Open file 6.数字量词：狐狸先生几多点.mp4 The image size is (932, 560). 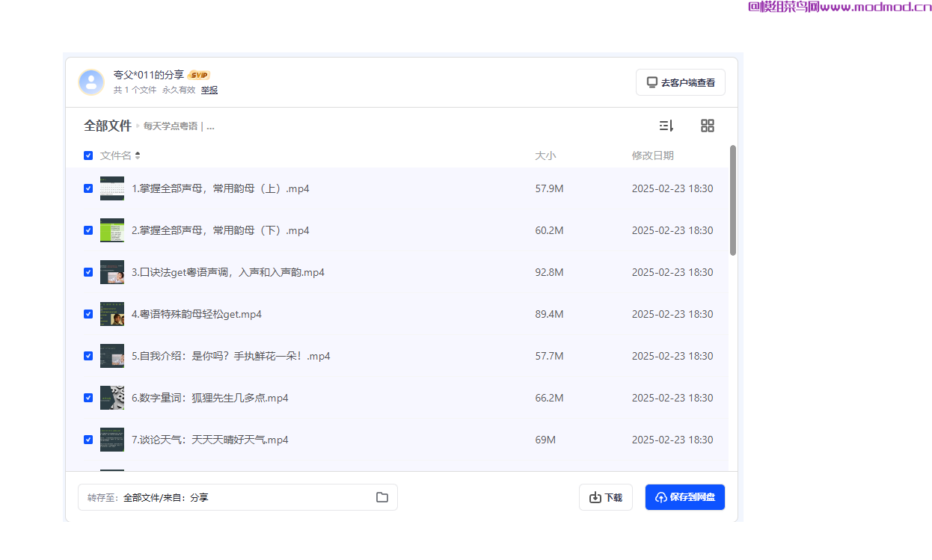click(x=210, y=398)
